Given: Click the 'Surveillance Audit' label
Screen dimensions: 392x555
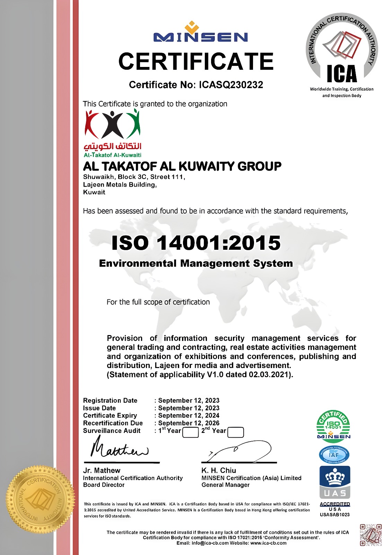Looking at the screenshot, I should click(x=112, y=431).
